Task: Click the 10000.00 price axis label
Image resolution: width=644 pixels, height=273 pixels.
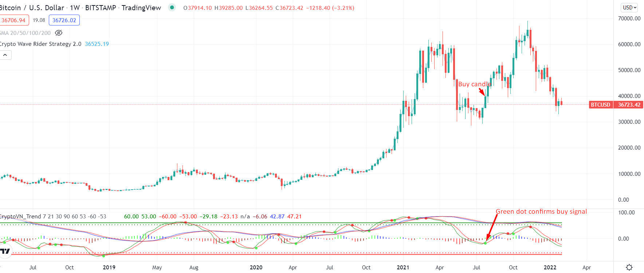Action: click(x=629, y=174)
